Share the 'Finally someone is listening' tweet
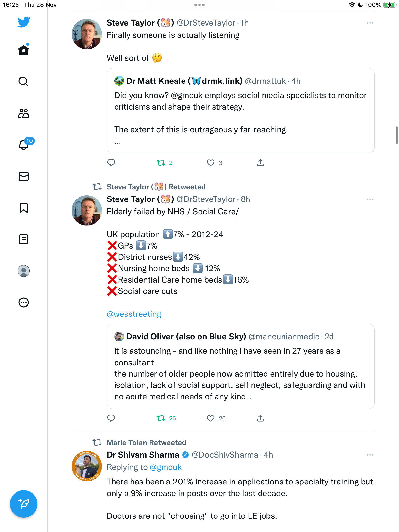Viewport: 399px width, 532px height. [260, 163]
